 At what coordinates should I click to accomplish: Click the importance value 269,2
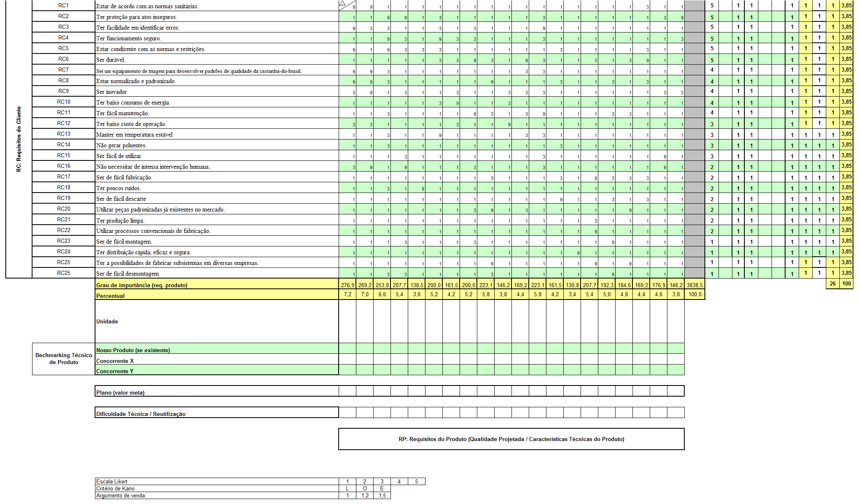[x=365, y=285]
